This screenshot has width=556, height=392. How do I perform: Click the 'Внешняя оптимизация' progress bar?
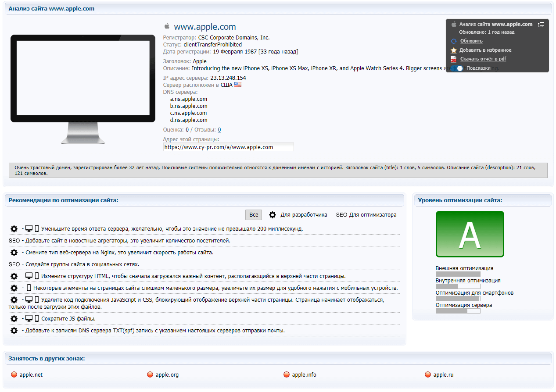[x=458, y=274]
